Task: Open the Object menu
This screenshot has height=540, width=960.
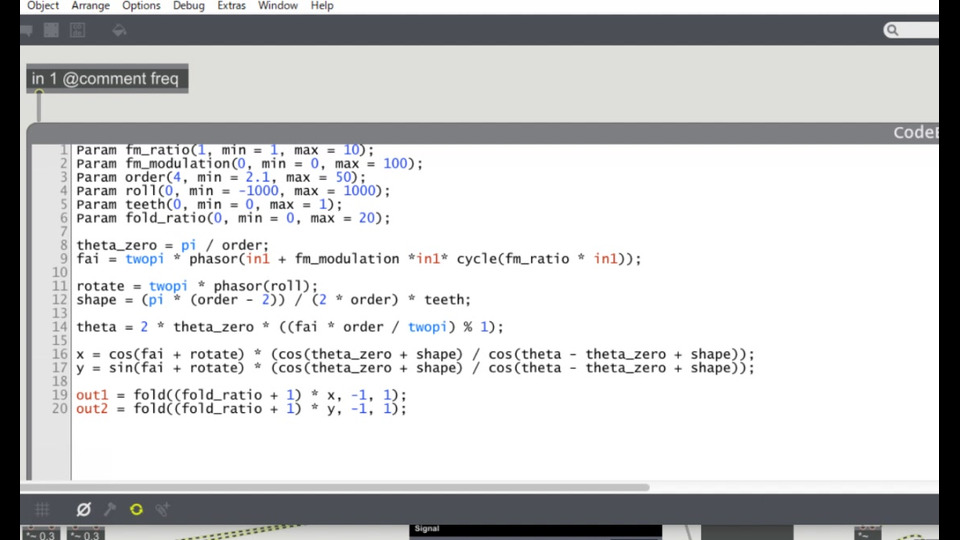Action: click(42, 6)
